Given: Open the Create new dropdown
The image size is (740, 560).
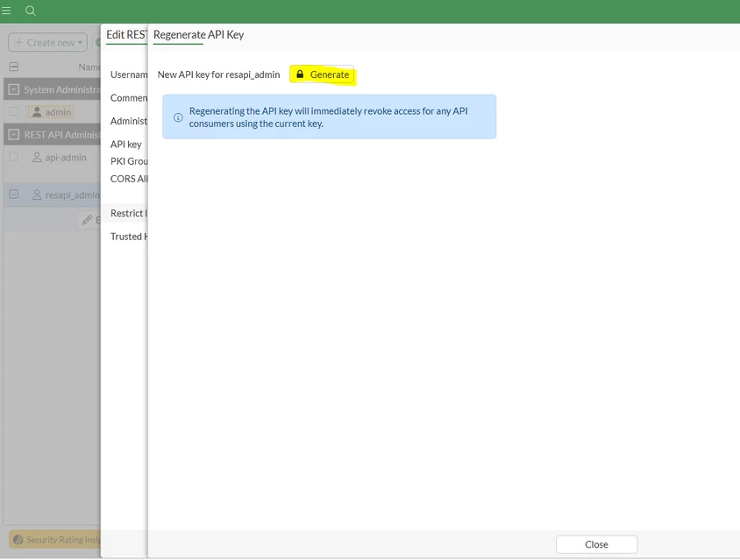Looking at the screenshot, I should click(x=47, y=42).
